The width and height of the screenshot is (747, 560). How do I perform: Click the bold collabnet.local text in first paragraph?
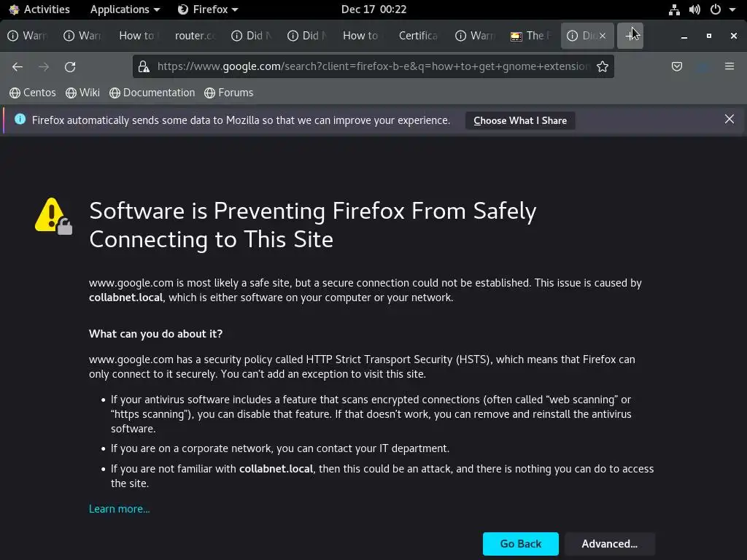coord(125,297)
